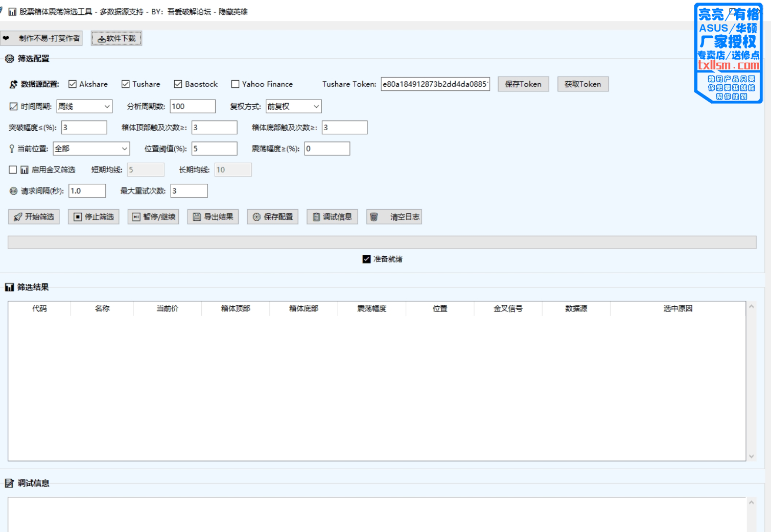This screenshot has height=532, width=771.
Task: Uncheck the Akshare data source checkbox
Action: [x=73, y=84]
